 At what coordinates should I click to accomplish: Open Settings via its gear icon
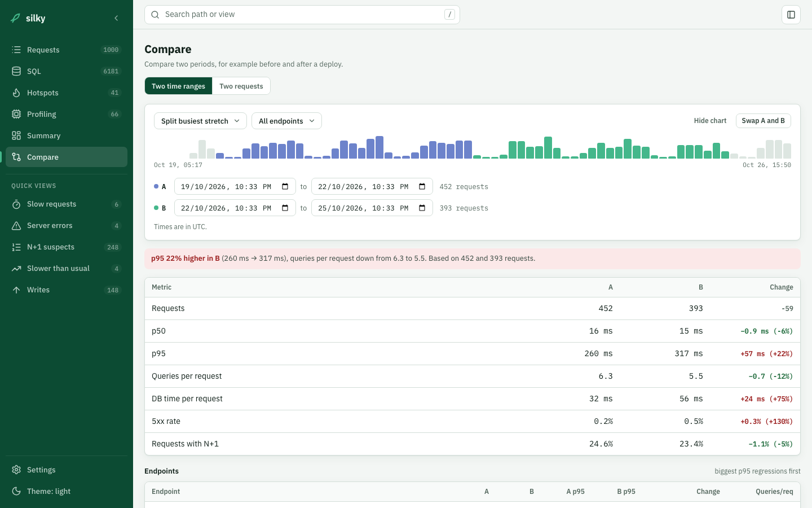pos(16,470)
